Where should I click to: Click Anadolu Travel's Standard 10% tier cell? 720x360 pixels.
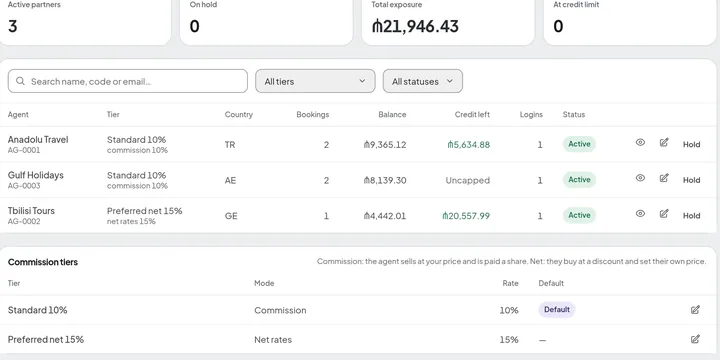tap(137, 144)
